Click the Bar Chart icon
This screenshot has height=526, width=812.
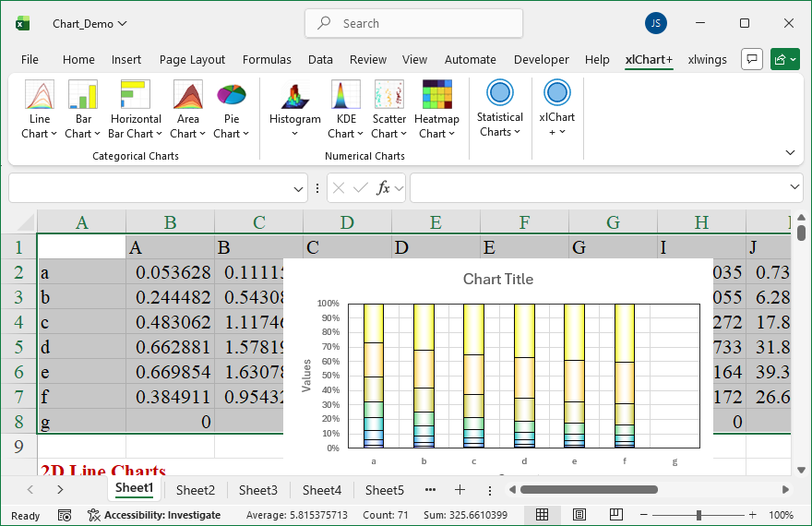[83, 95]
